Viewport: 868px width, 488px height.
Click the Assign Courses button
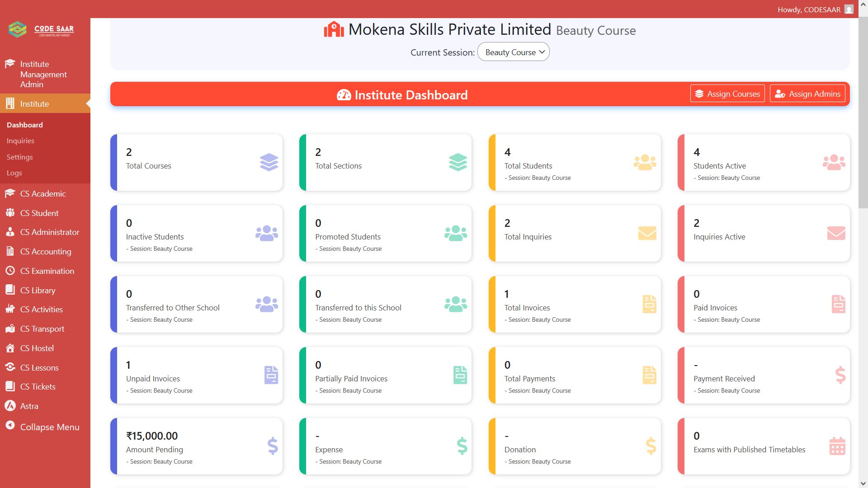727,94
